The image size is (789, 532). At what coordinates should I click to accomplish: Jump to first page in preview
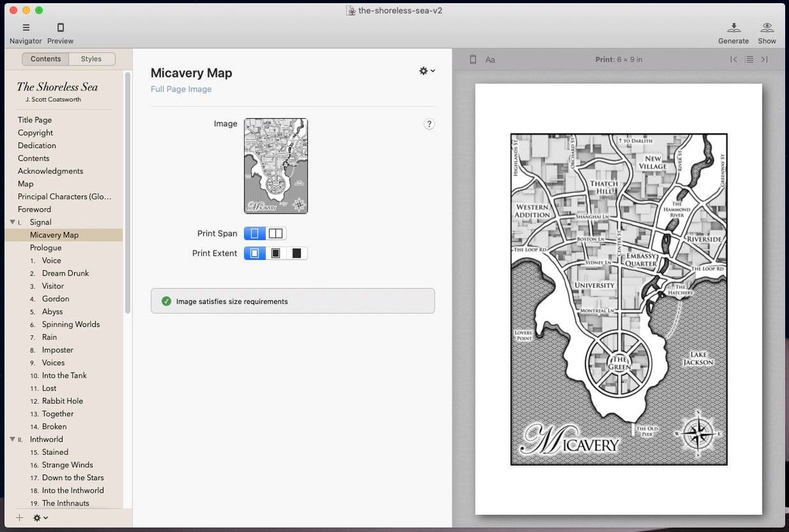tap(734, 59)
